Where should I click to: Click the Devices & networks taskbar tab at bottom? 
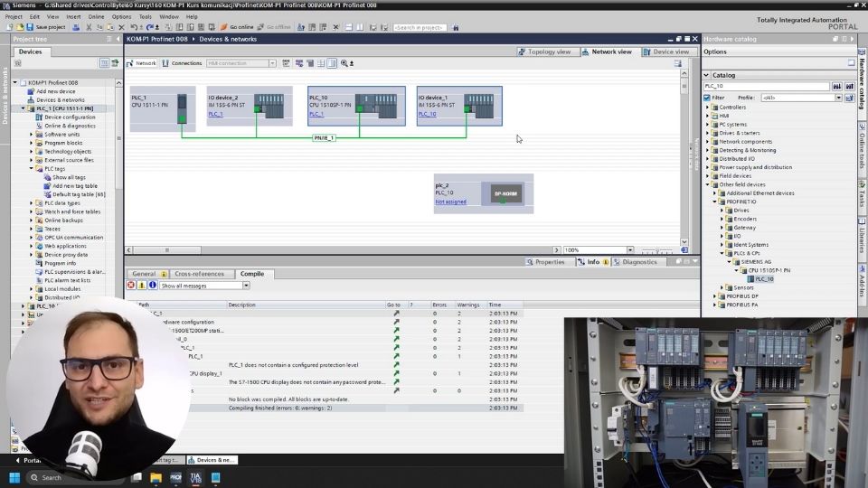tap(211, 460)
